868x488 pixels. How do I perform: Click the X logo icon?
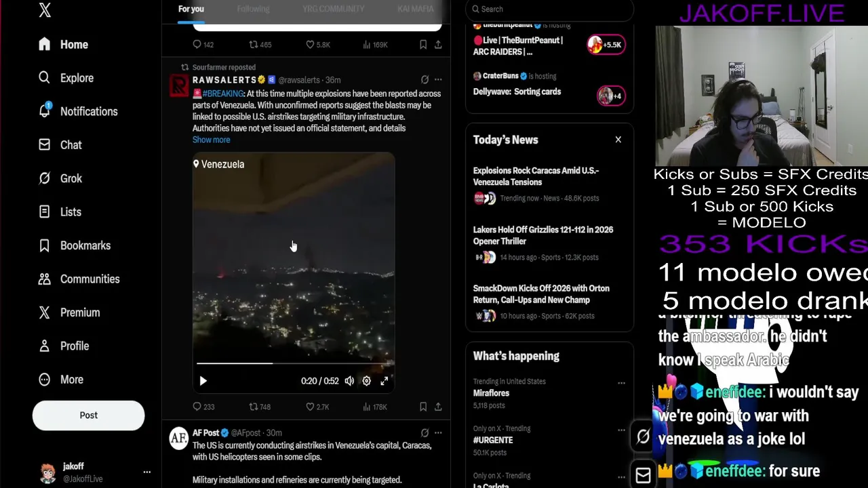pos(45,9)
